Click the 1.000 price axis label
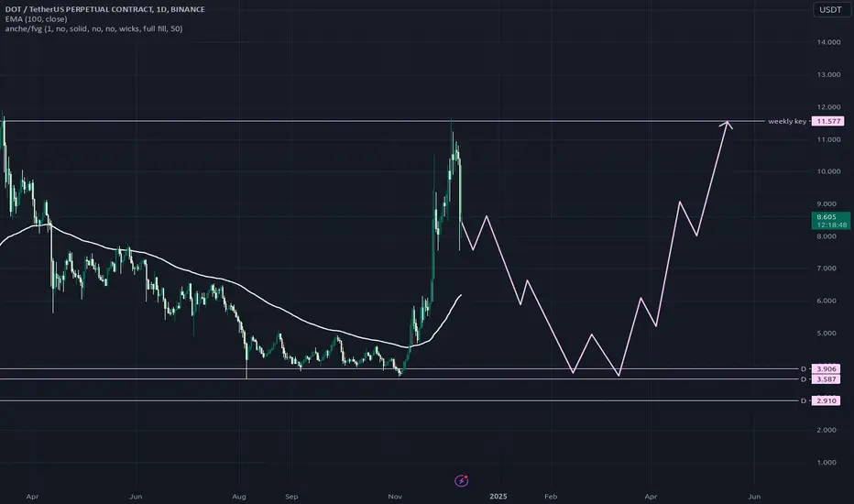The image size is (854, 504). pos(827,463)
